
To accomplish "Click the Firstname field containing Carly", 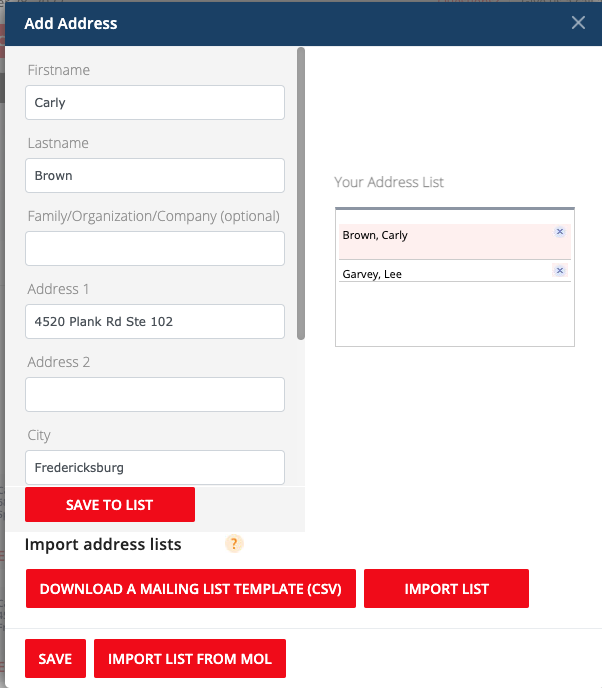I will [155, 102].
